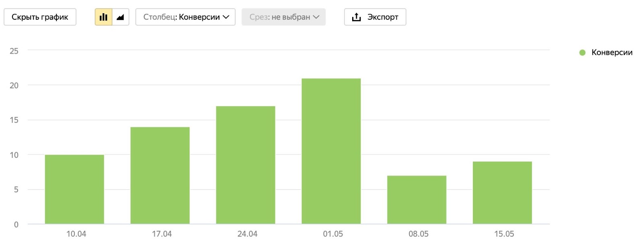Image resolution: width=644 pixels, height=248 pixels.
Task: Click the x-axis label 01.05
Action: pos(333,234)
